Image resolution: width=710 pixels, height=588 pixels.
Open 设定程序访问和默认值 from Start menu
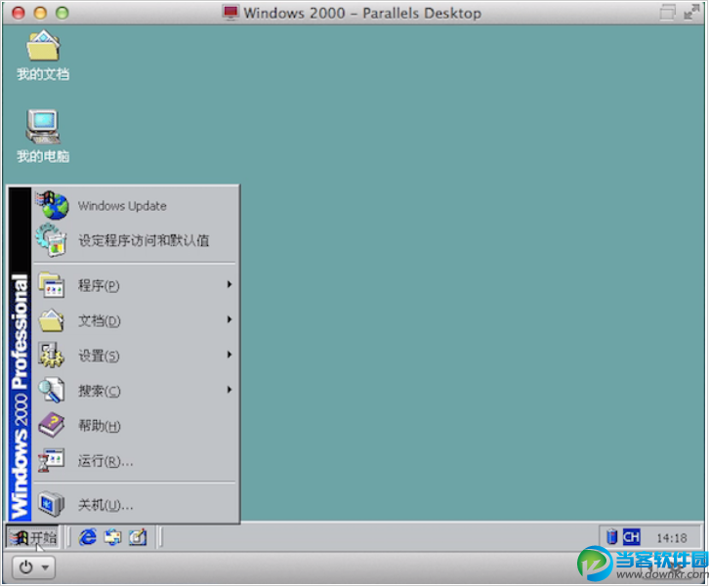tap(135, 240)
